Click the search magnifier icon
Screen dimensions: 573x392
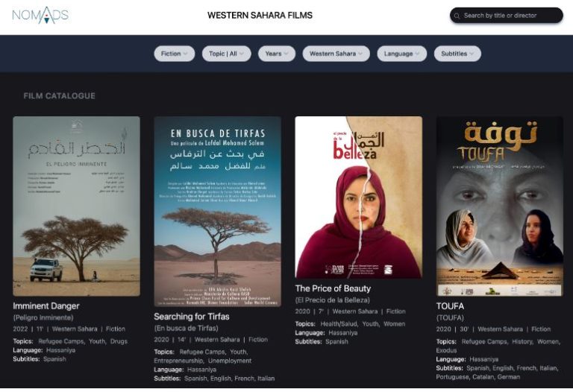tap(457, 16)
